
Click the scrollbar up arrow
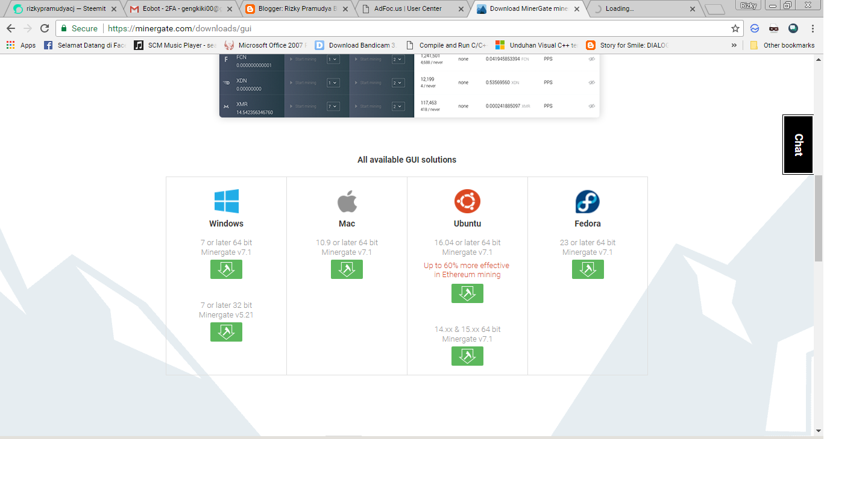point(819,60)
